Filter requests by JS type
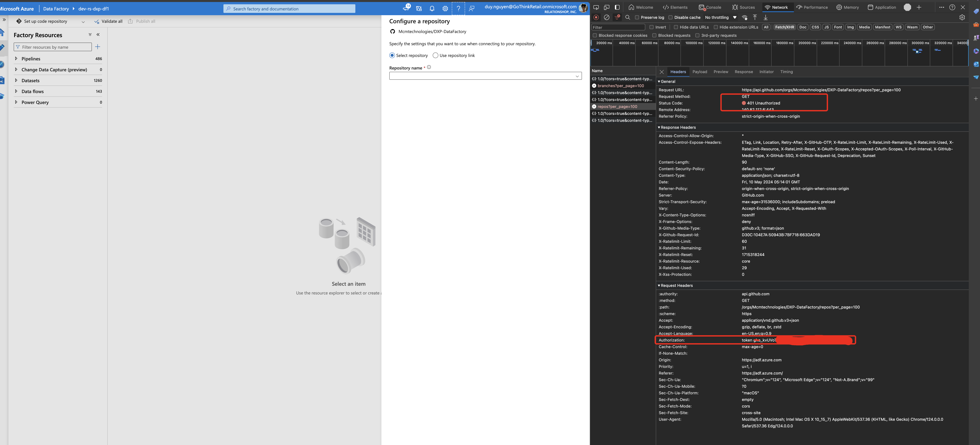980x445 pixels. click(x=826, y=27)
